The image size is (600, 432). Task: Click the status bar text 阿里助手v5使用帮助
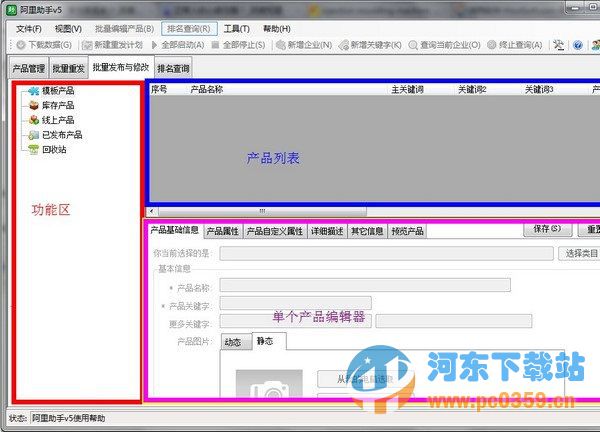click(68, 418)
